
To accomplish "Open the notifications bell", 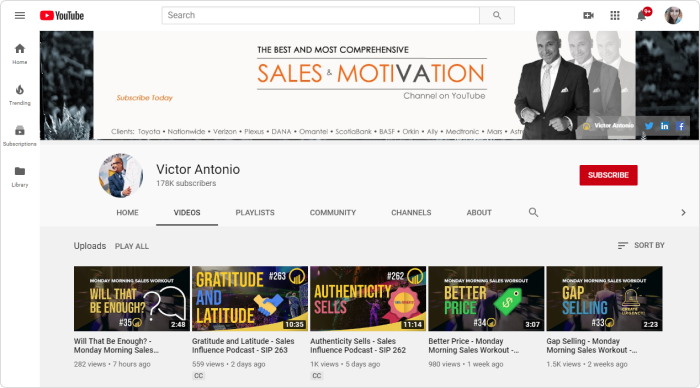I will 642,16.
